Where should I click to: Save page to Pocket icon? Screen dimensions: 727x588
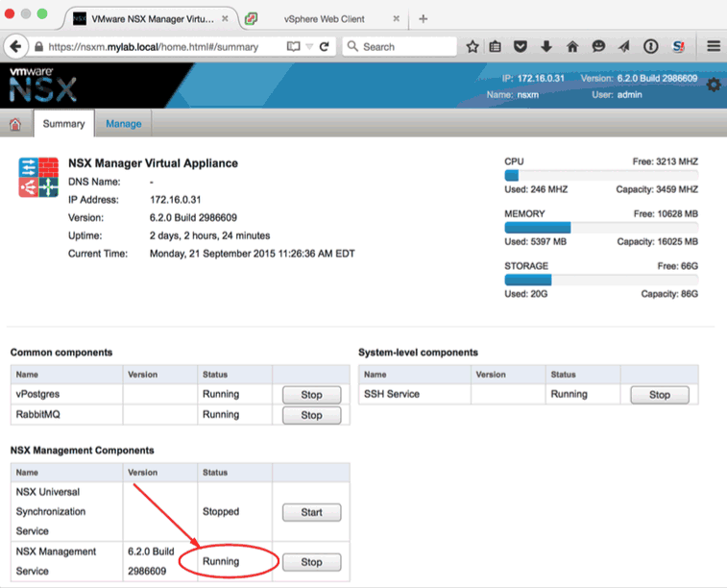click(521, 46)
